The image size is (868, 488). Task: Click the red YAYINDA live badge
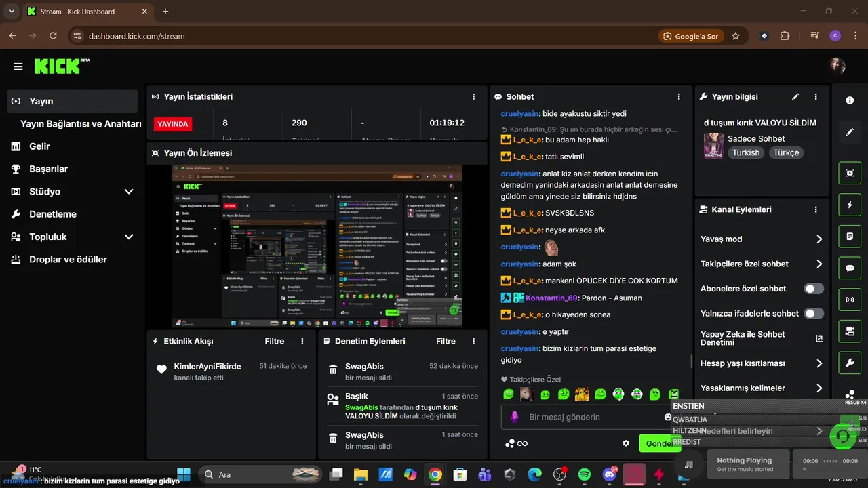click(173, 124)
